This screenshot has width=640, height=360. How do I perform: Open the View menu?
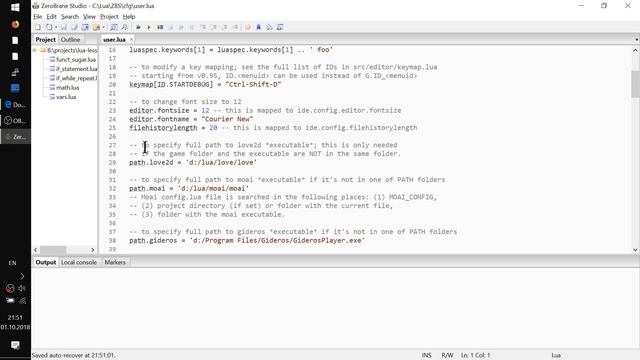pos(89,17)
